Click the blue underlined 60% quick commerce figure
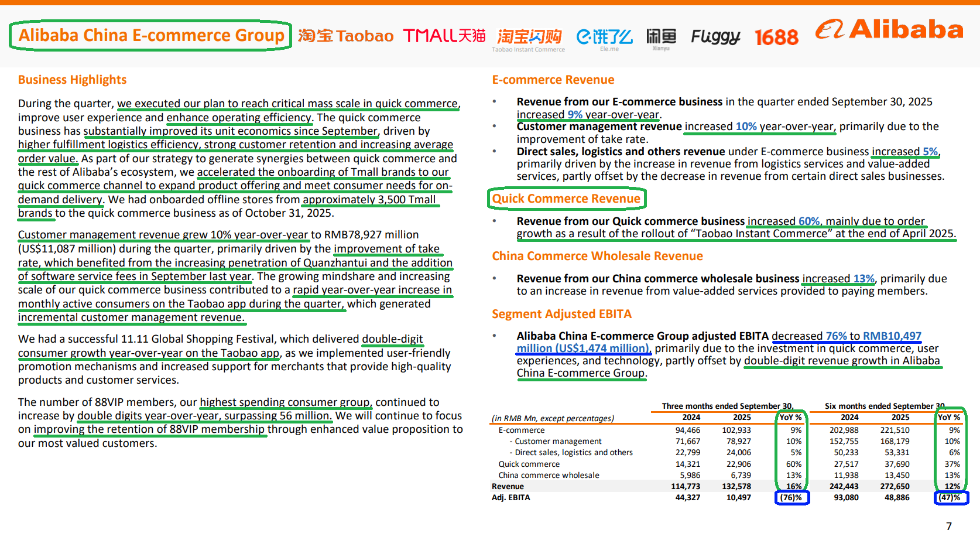980x550 pixels. 809,221
